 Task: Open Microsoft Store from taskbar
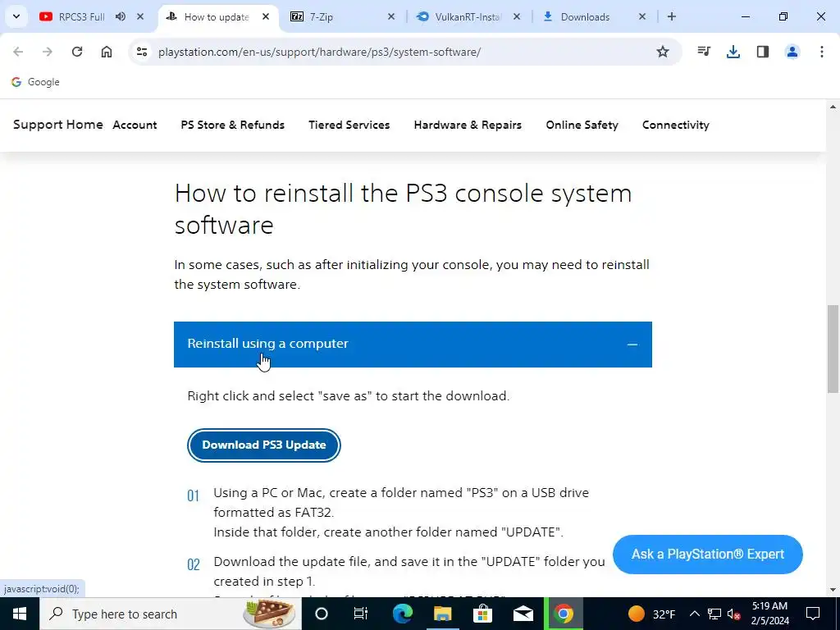point(482,614)
